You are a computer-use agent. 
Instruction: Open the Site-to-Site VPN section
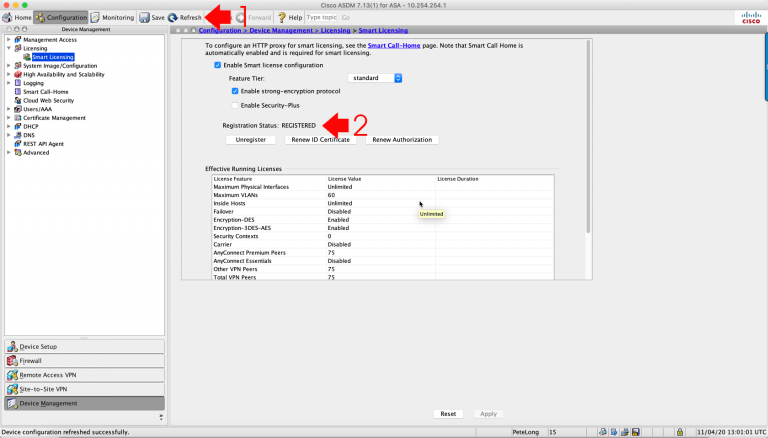click(85, 389)
